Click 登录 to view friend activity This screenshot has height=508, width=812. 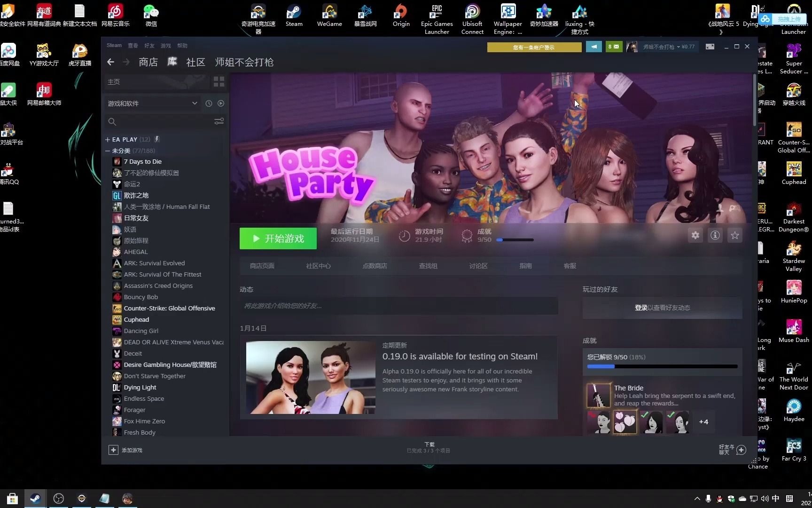pyautogui.click(x=641, y=308)
